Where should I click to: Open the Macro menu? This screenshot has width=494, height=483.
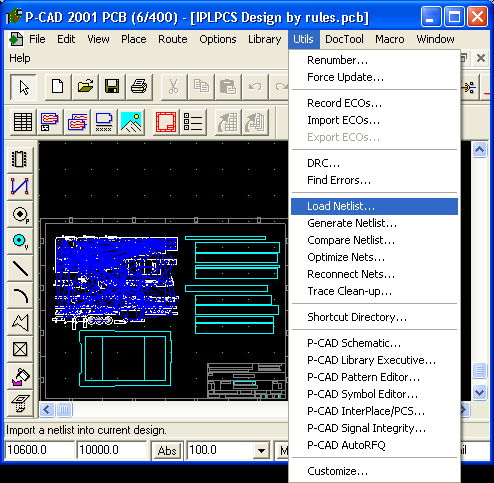pyautogui.click(x=390, y=39)
